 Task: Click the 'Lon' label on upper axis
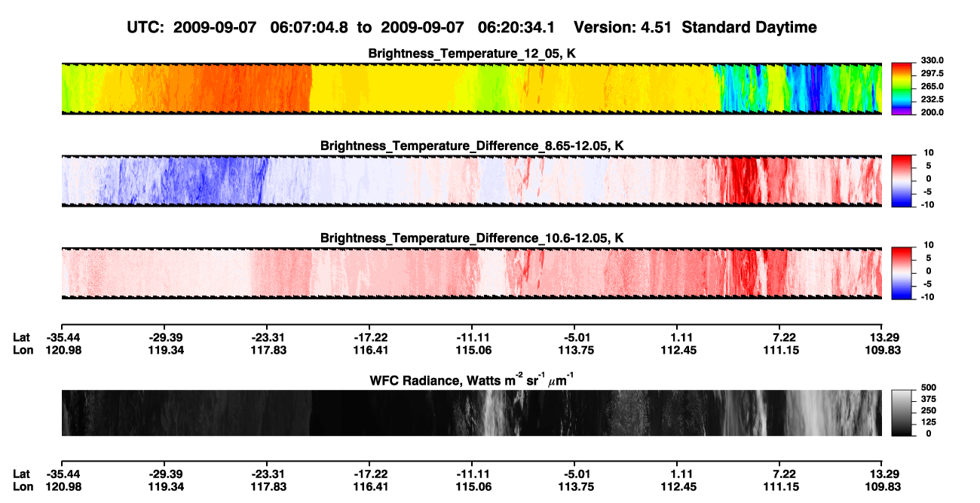tap(23, 351)
